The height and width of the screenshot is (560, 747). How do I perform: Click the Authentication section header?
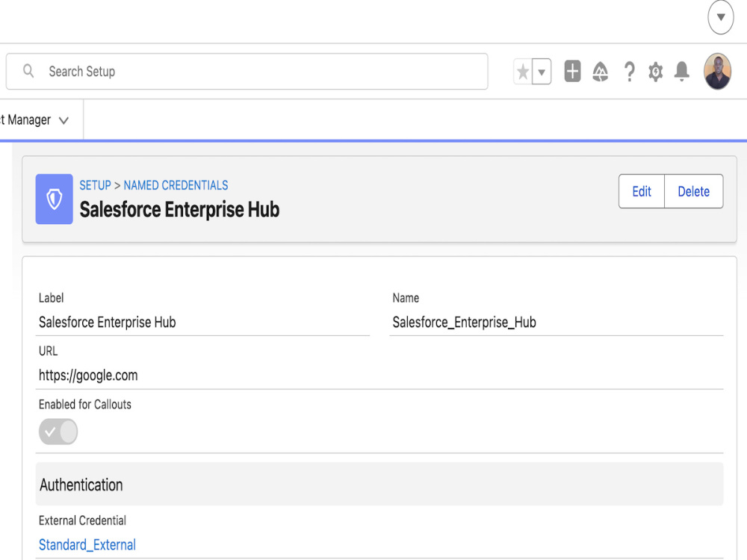coord(379,485)
